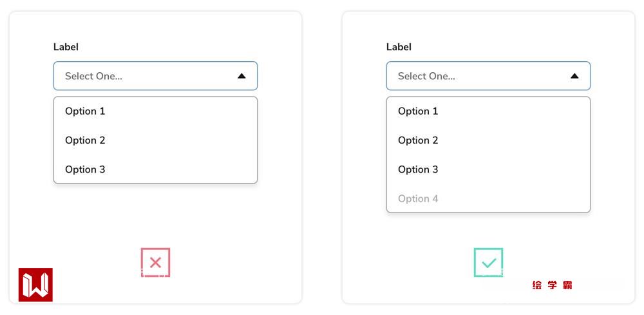
Task: Click the up arrow in left dropdown
Action: click(241, 76)
